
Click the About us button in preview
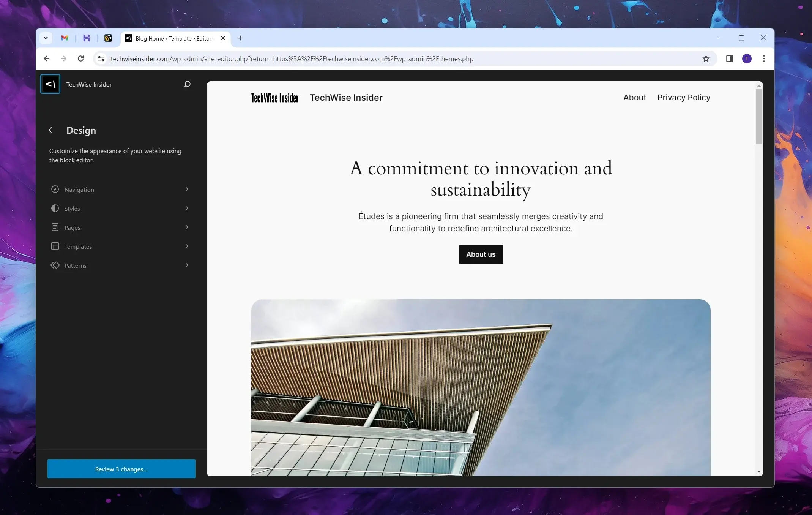tap(481, 254)
